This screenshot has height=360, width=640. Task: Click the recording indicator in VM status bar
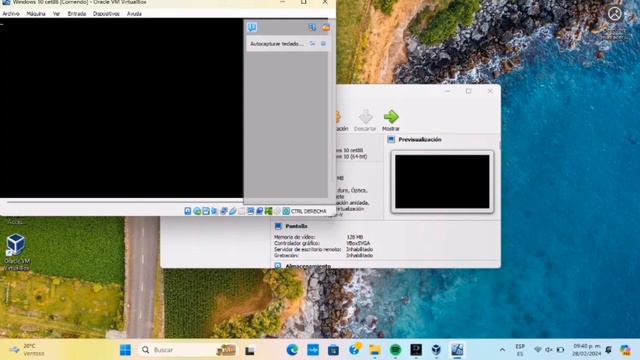pos(260,211)
